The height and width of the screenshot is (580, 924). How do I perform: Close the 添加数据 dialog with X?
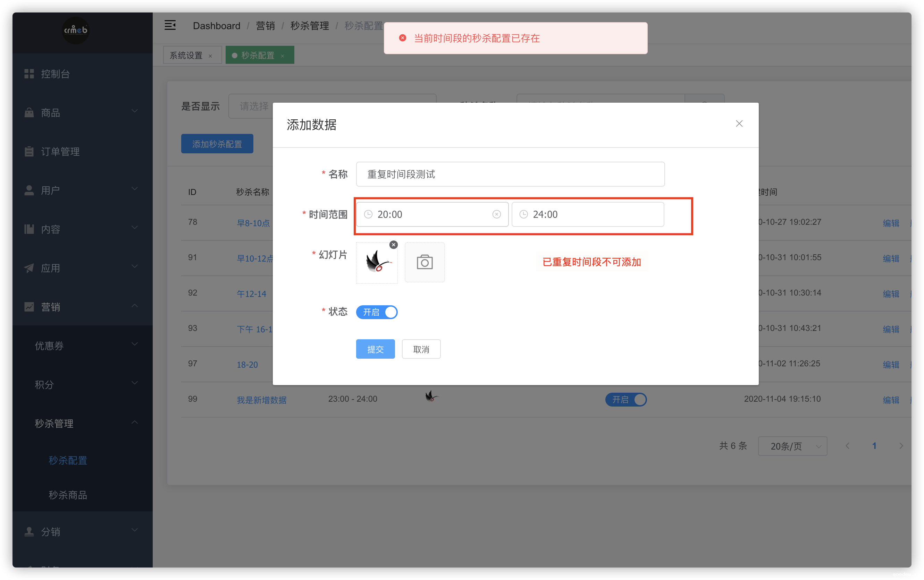739,123
